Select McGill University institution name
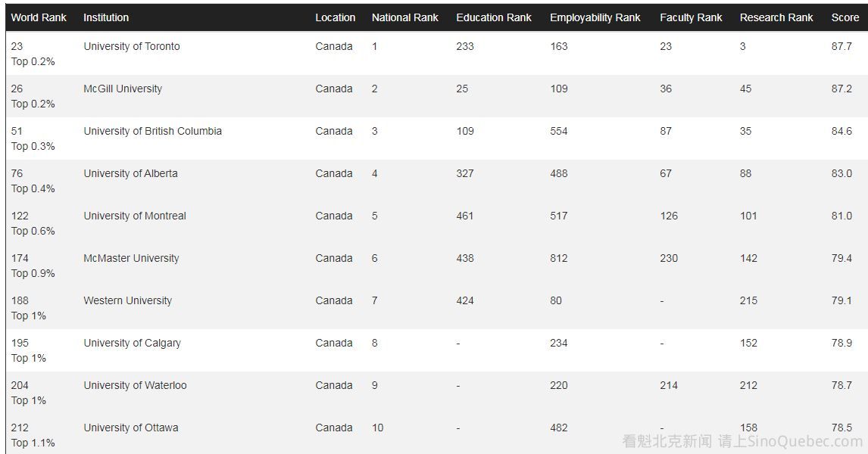 [123, 89]
